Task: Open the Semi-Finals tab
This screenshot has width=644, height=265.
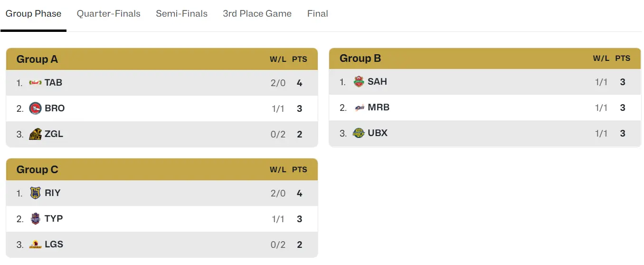Action: coord(181,14)
